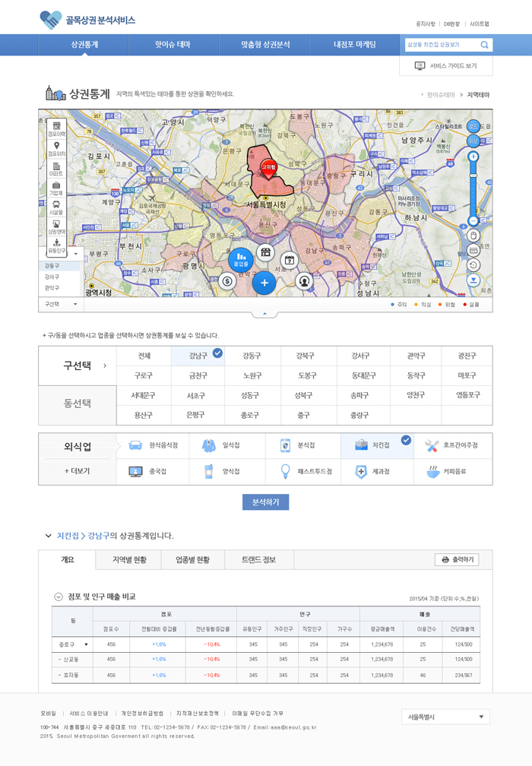Click the 시설물 bus facilities icon
Screen dimensions: 532x766
coord(56,207)
